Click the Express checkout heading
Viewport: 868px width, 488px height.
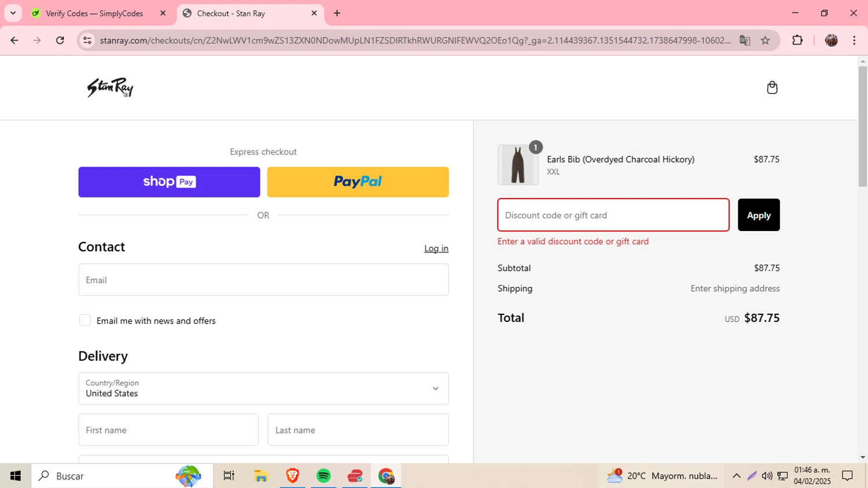pos(263,152)
